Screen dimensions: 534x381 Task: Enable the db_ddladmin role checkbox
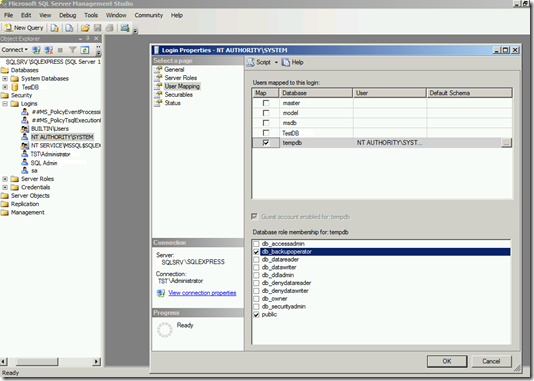(x=256, y=275)
